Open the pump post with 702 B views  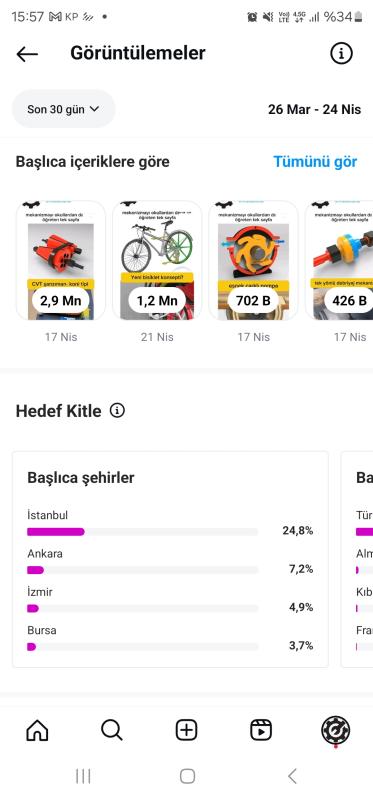click(253, 260)
